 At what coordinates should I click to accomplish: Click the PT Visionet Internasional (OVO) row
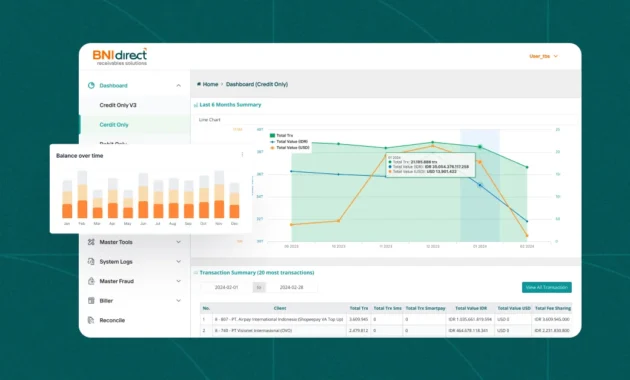[386, 331]
